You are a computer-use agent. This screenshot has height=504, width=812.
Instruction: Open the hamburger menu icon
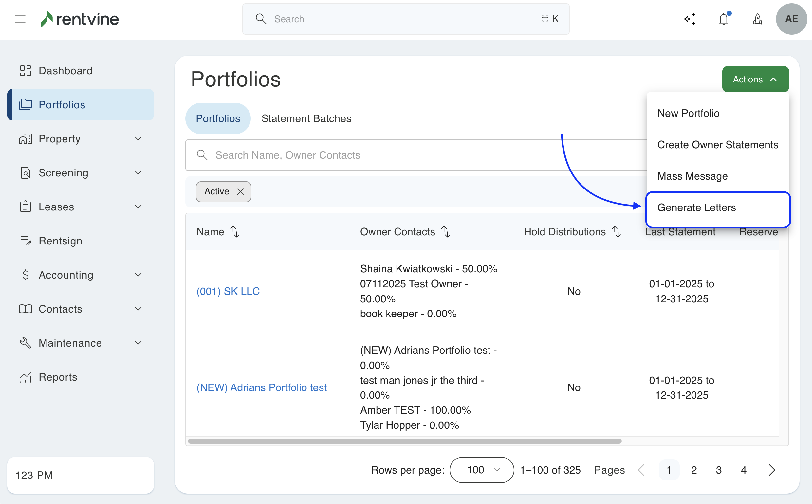point(20,19)
